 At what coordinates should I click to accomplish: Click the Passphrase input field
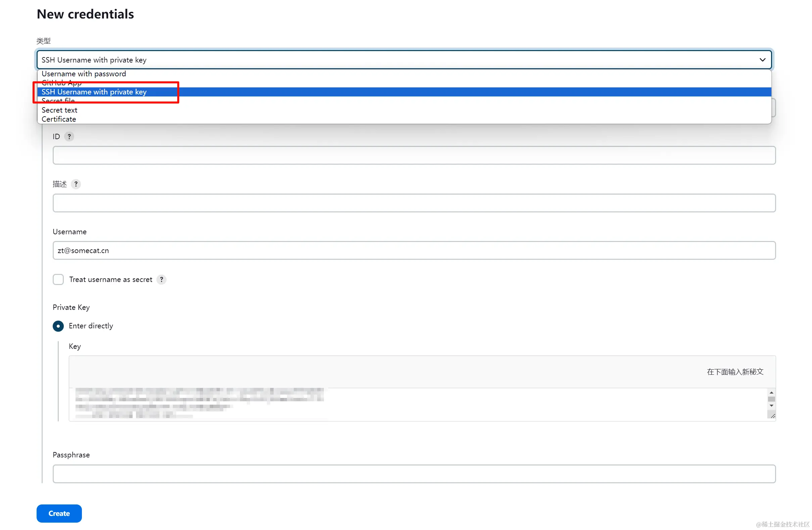(414, 474)
